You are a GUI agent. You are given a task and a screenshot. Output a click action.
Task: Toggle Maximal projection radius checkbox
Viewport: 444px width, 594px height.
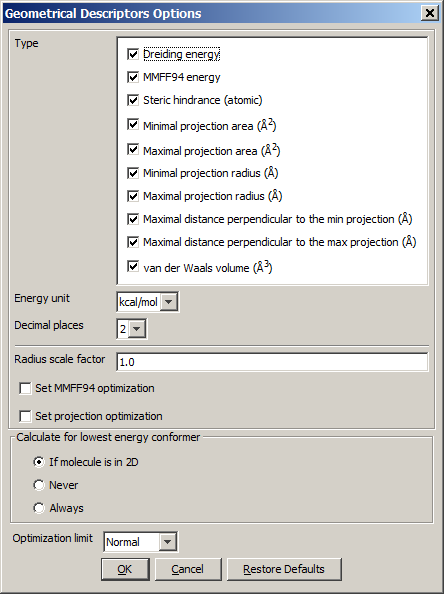pyautogui.click(x=133, y=196)
